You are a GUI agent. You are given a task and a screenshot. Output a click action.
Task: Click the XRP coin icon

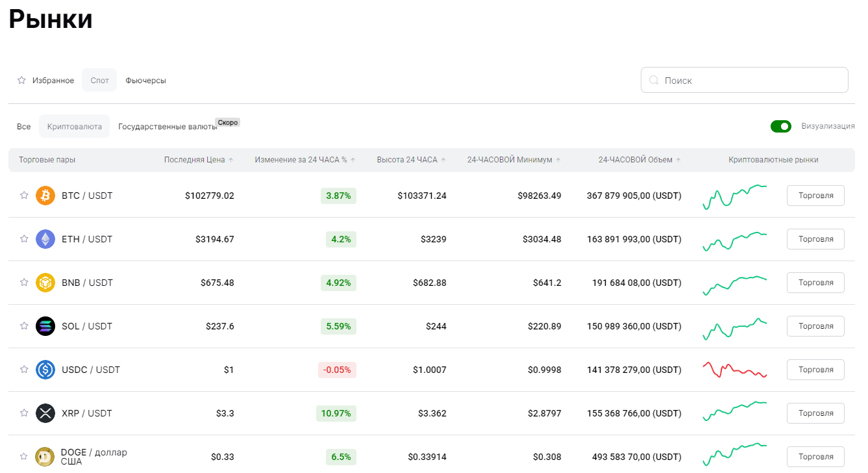point(45,413)
